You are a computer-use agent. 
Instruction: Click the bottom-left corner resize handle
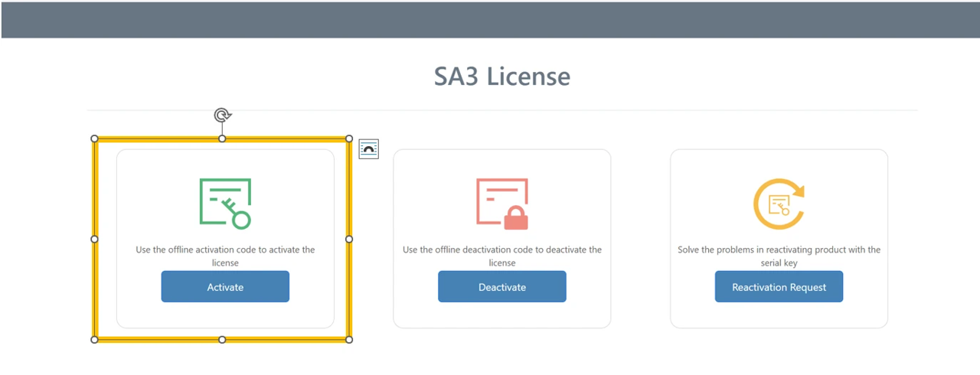tap(95, 339)
